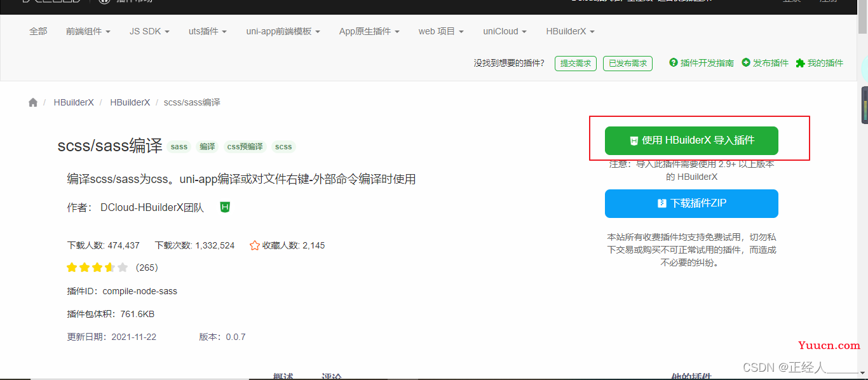868x380 pixels.
Task: Expand the JS SDK dropdown
Action: (149, 31)
